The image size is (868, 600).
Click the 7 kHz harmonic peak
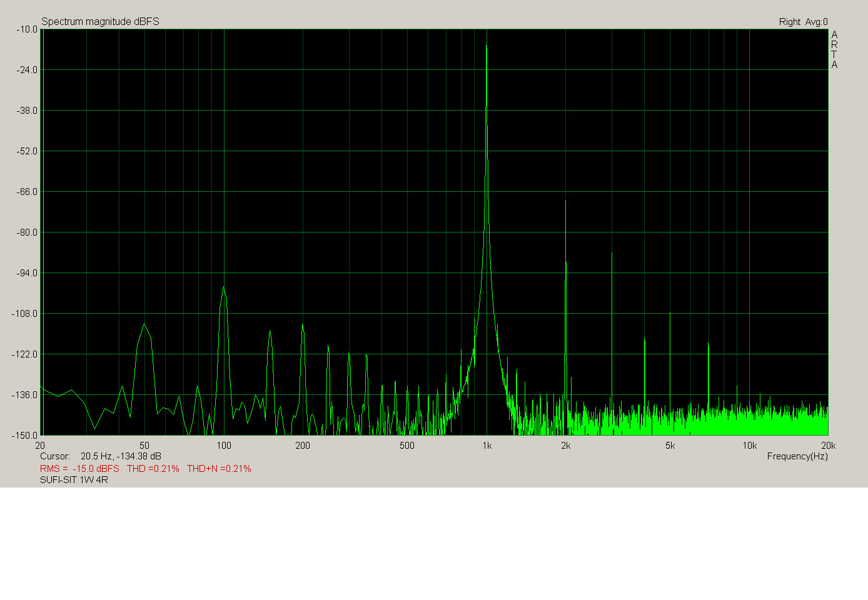tap(709, 344)
